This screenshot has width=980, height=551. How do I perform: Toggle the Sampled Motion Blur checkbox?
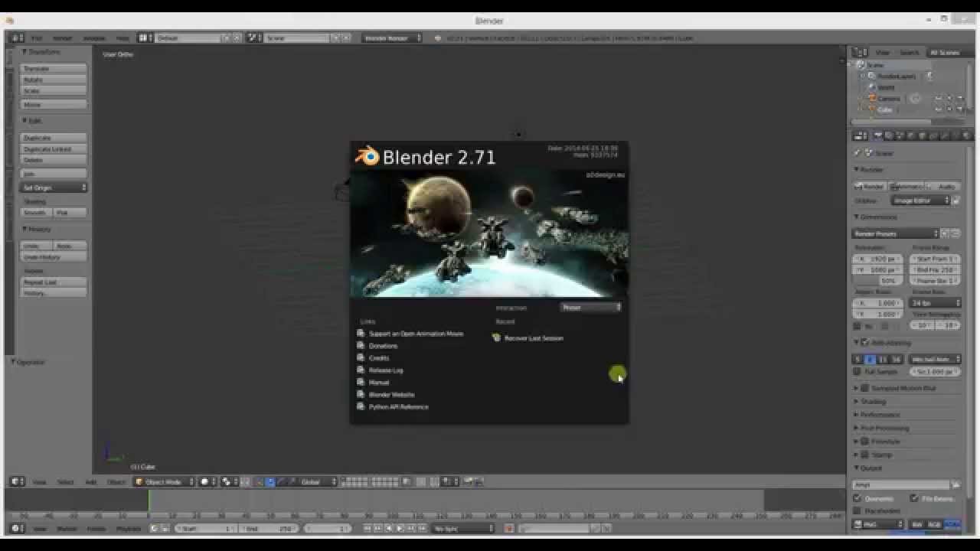865,388
